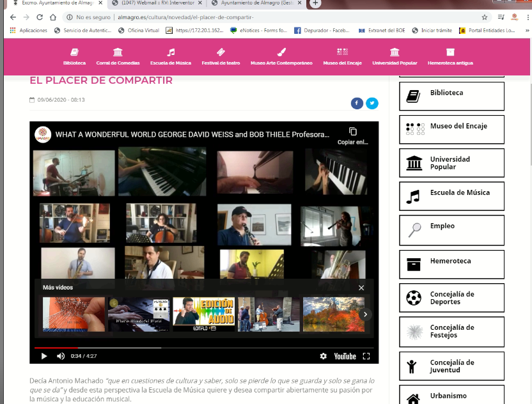Share article via Facebook icon

point(357,103)
